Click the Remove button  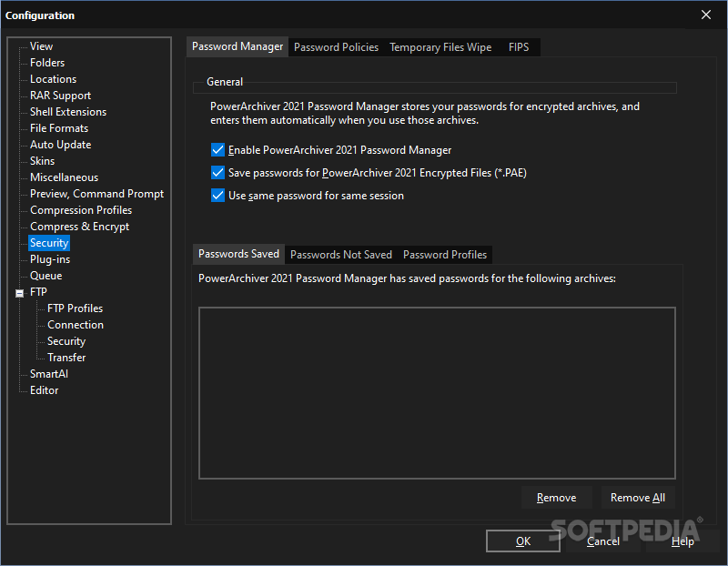pyautogui.click(x=556, y=498)
